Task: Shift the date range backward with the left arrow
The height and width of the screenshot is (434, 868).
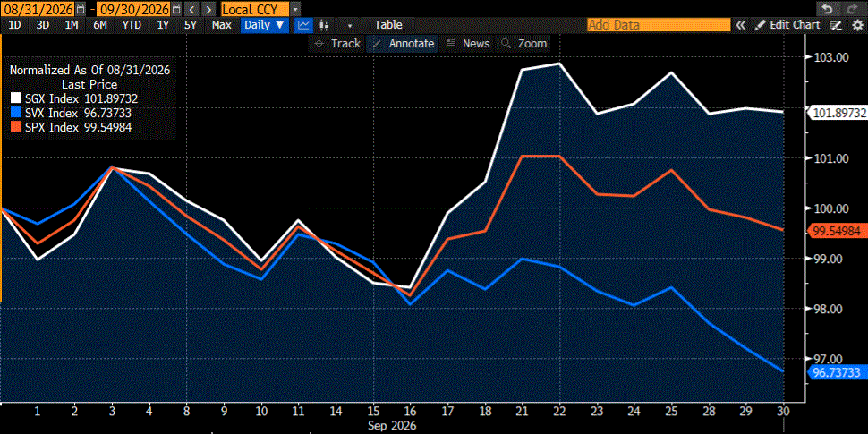Action: coord(191,9)
